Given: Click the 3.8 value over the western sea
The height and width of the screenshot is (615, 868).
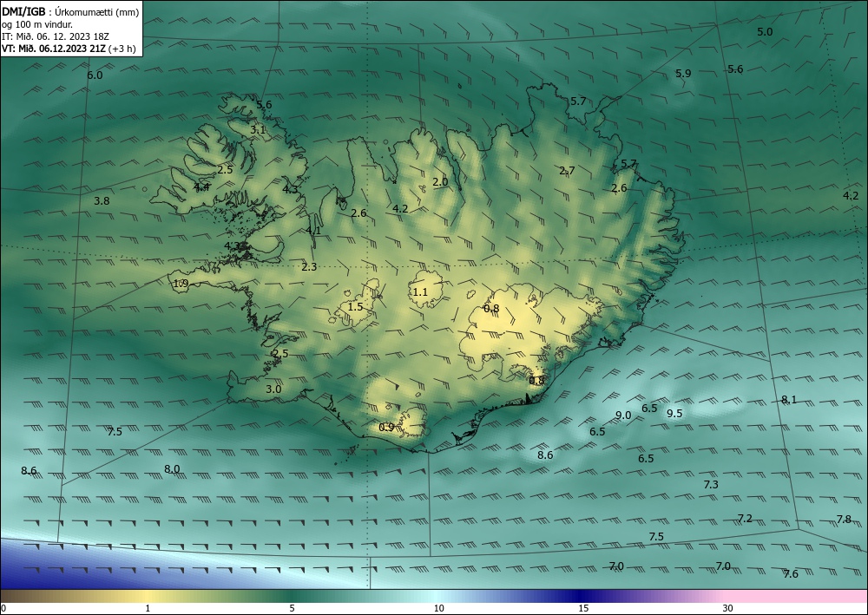Looking at the screenshot, I should [102, 201].
